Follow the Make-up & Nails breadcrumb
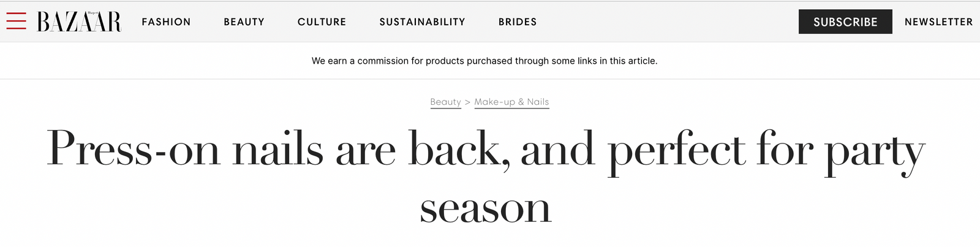The image size is (980, 247). (x=511, y=102)
